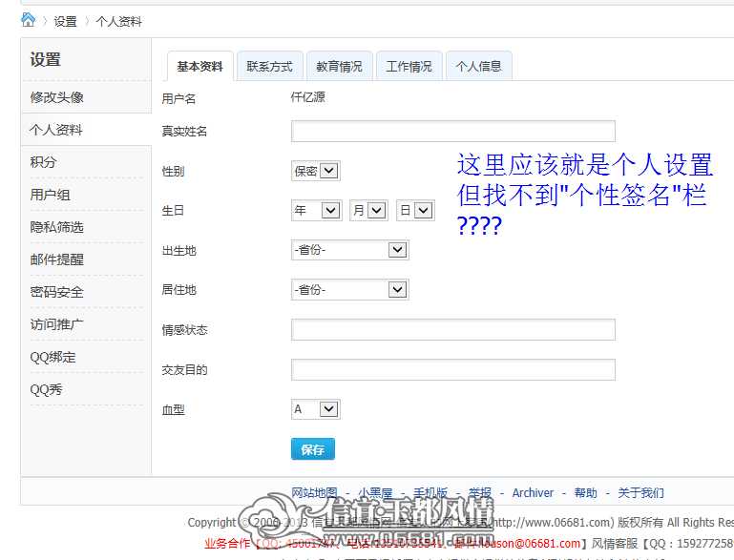Image resolution: width=734 pixels, height=560 pixels.
Task: Open the birthday 日 dropdown
Action: pyautogui.click(x=415, y=211)
